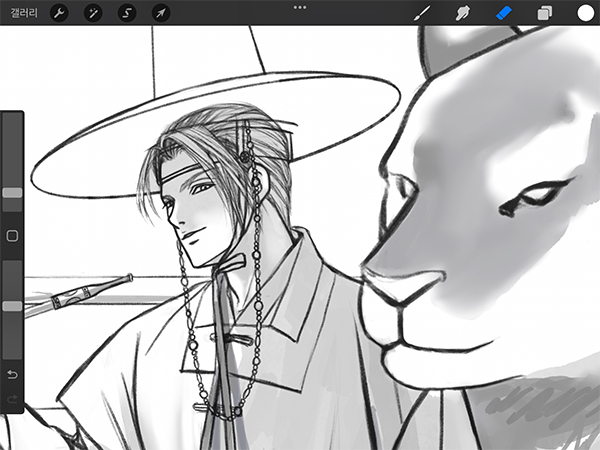
Task: Open the Actions wrench menu
Action: pyautogui.click(x=59, y=13)
